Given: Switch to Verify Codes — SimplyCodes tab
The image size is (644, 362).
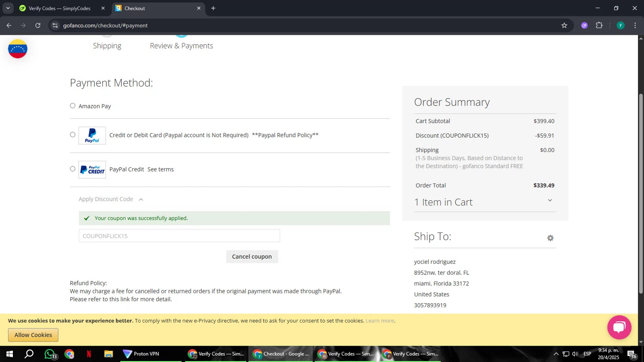Looking at the screenshot, I should point(60,8).
